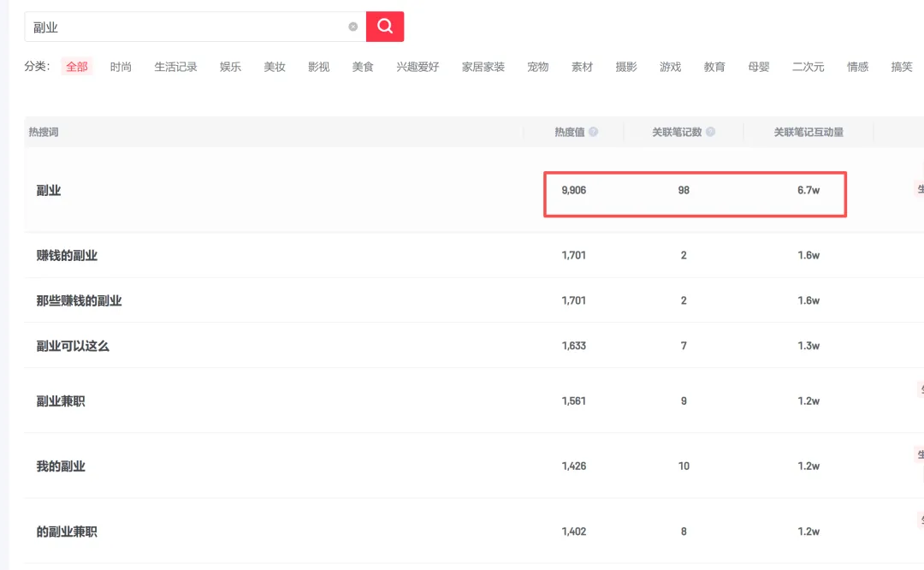The height and width of the screenshot is (570, 924).
Task: Switch to the 家居家装 category
Action: 483,67
